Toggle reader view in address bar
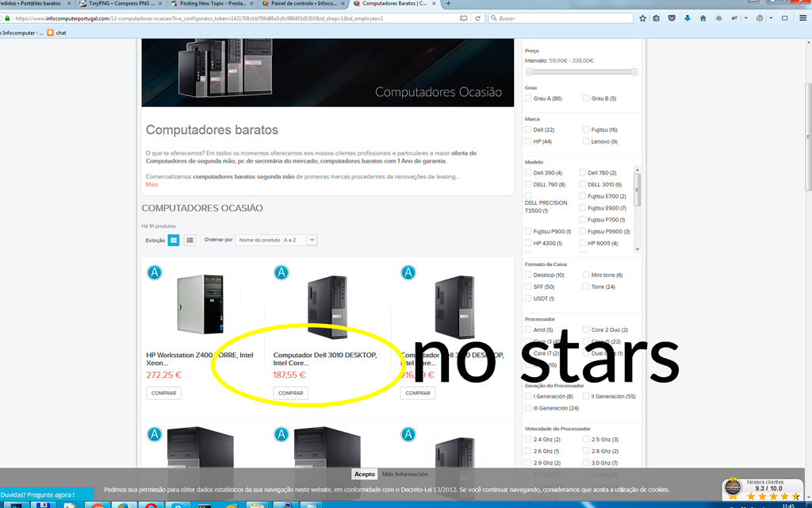 (463, 18)
